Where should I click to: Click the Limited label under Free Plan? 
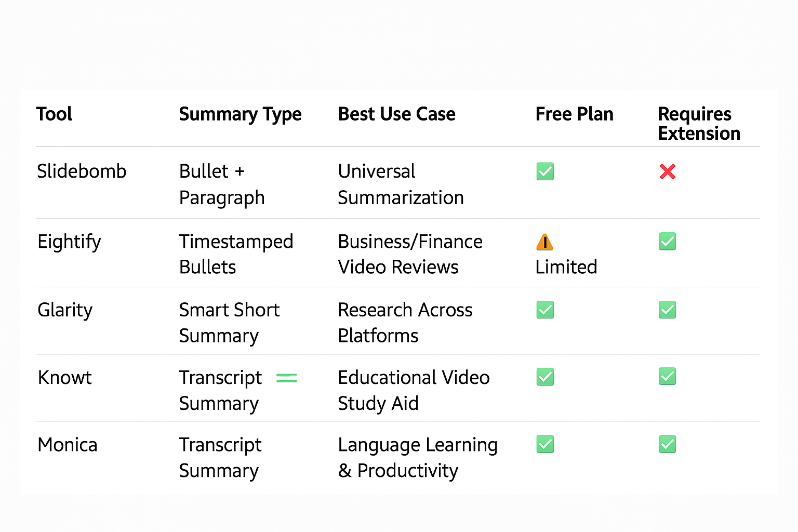(566, 267)
